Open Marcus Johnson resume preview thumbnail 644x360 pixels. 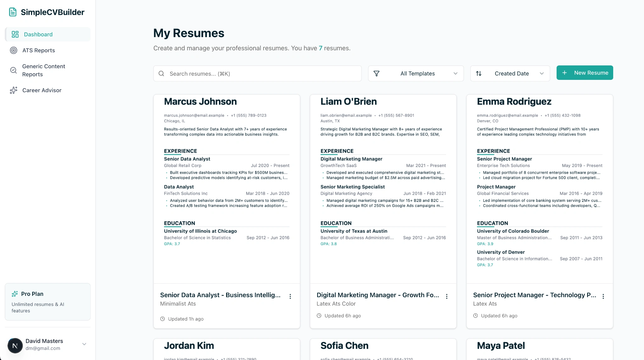[x=227, y=189]
